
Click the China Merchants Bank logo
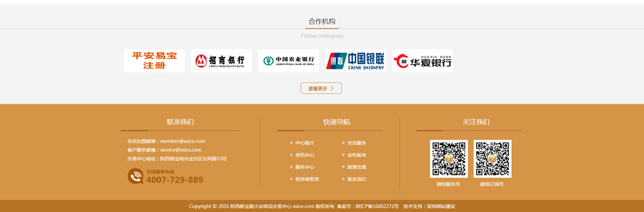pyautogui.click(x=221, y=61)
